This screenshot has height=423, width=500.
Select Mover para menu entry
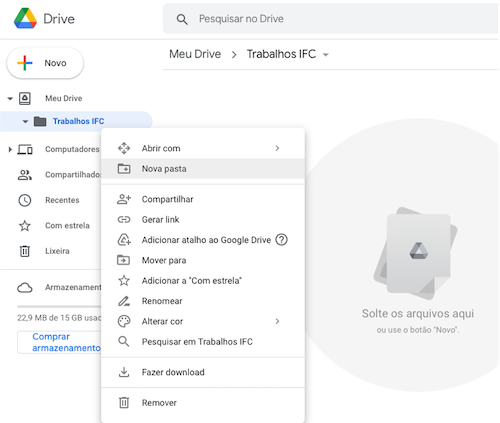coord(203,260)
